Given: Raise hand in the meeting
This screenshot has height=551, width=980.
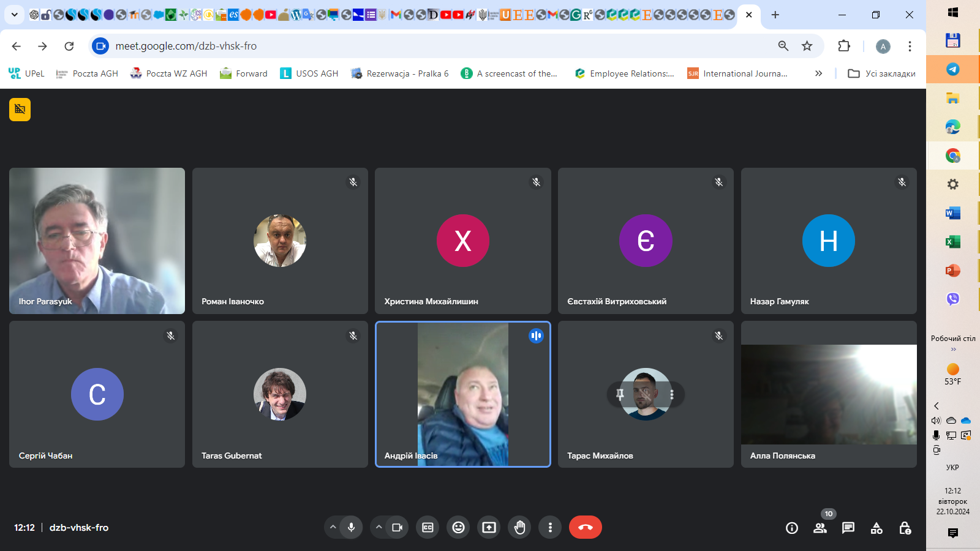Looking at the screenshot, I should tap(519, 527).
